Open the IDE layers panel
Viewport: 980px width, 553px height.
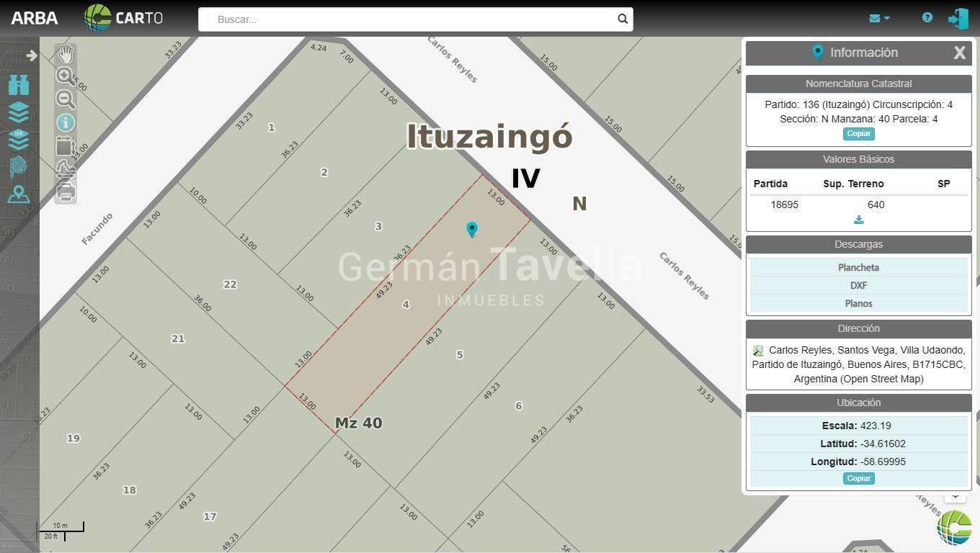[x=19, y=139]
